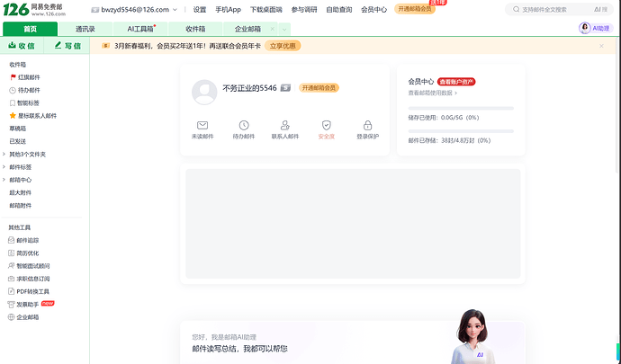Click the 待办邮件 clock icon in profile card
Screen dimensions: 621x364
[x=244, y=126]
